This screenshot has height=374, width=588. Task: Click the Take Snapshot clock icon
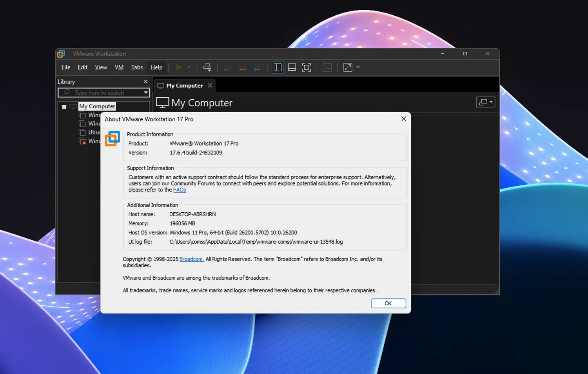click(x=227, y=68)
